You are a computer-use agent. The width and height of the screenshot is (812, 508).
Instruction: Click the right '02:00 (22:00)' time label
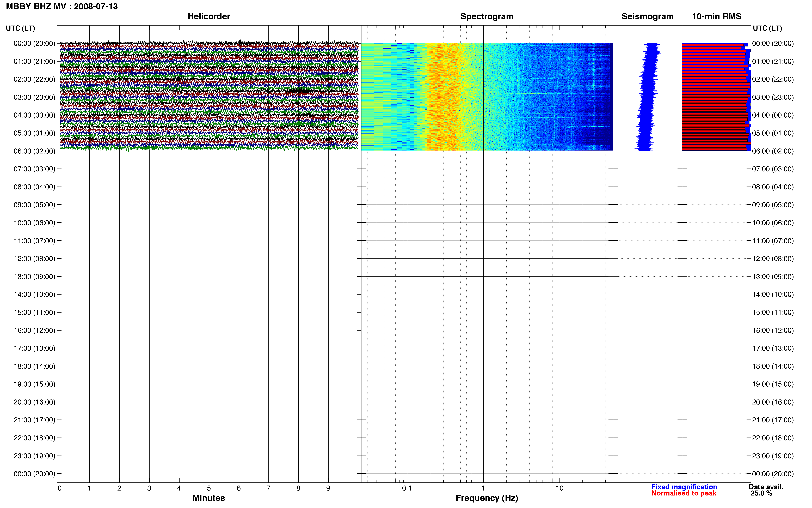(x=773, y=79)
